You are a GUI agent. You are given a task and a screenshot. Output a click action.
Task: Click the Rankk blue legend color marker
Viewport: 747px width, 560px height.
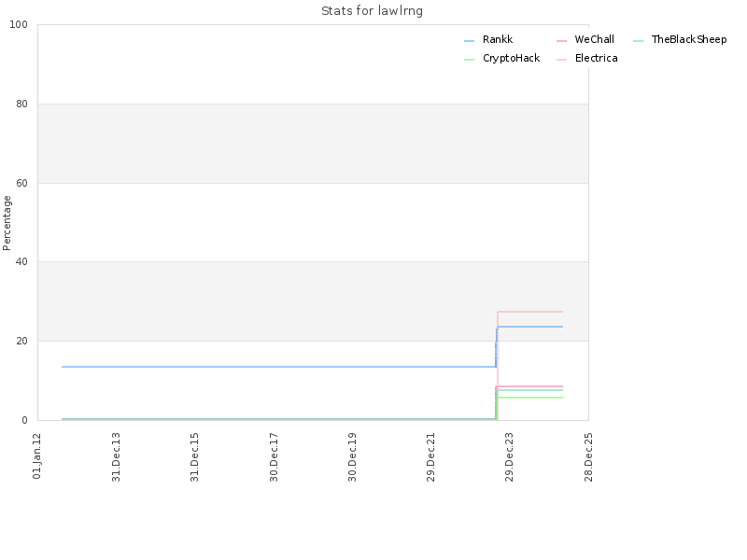470,41
